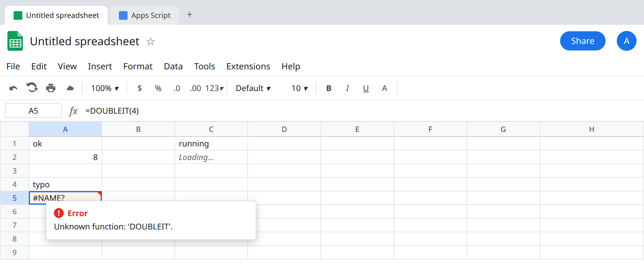Select the cell containing typo
Screen dimensions: 644x270
tap(65, 184)
